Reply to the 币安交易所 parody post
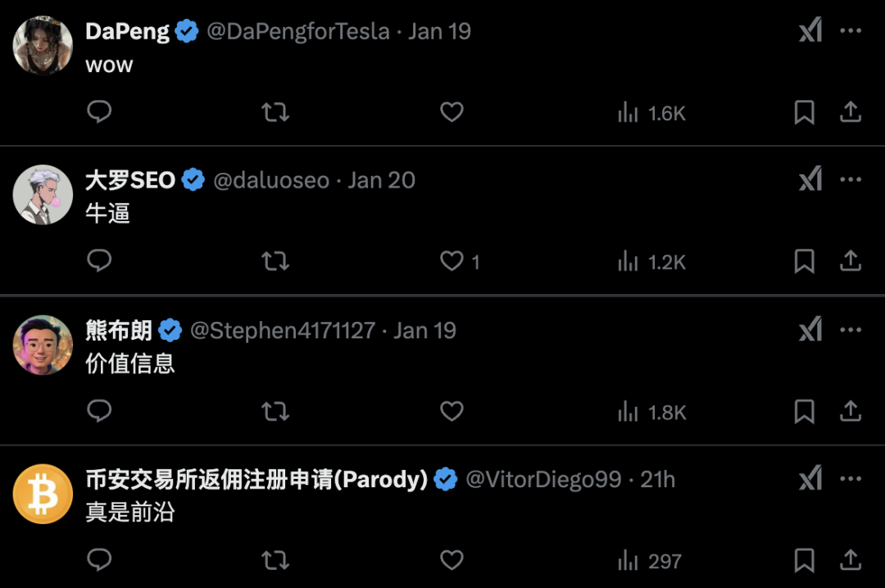The image size is (885, 588). (x=99, y=560)
